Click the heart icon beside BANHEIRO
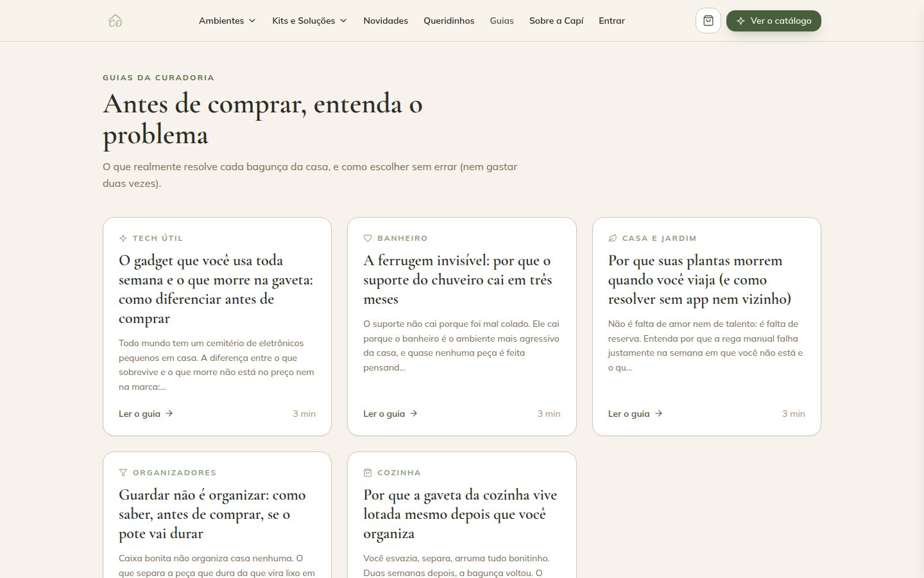 [368, 238]
